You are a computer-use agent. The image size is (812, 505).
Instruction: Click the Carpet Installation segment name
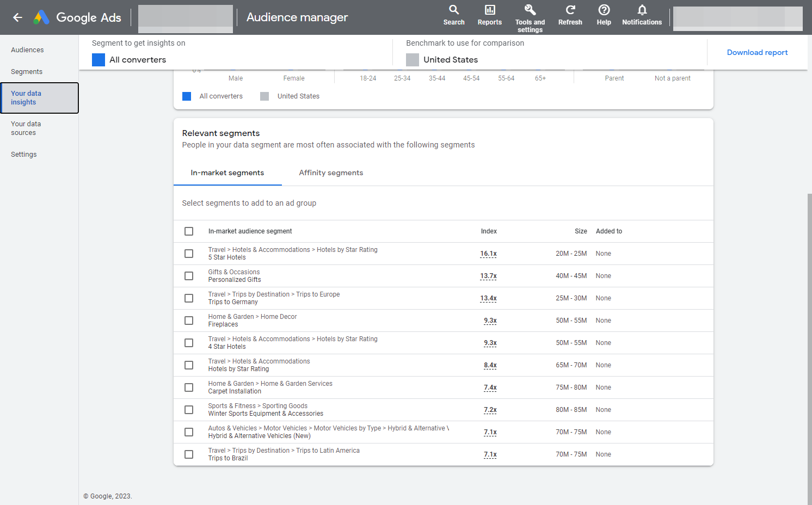coord(235,391)
